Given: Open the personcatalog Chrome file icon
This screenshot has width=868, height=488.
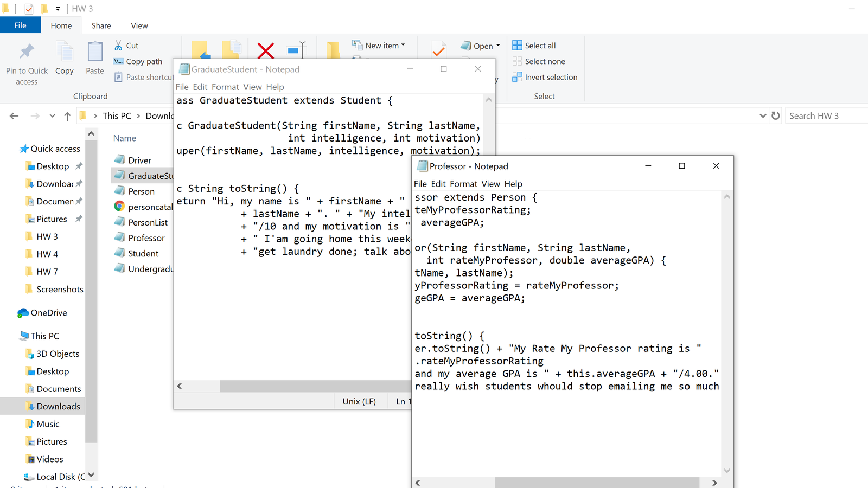Looking at the screenshot, I should coord(119,207).
